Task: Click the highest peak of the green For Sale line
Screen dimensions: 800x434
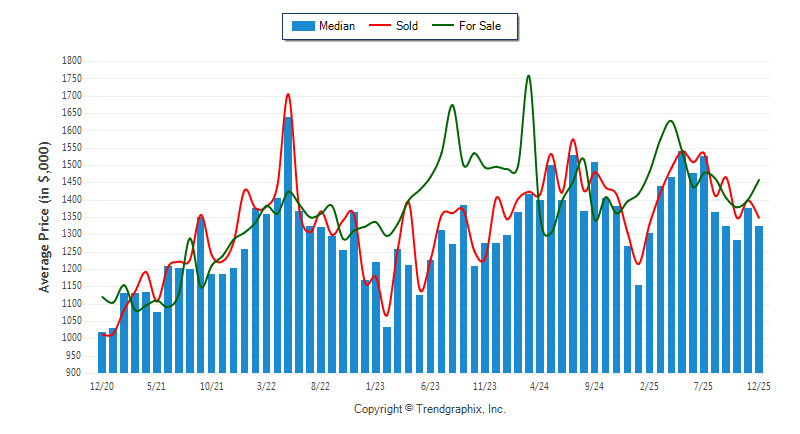Action: click(528, 76)
